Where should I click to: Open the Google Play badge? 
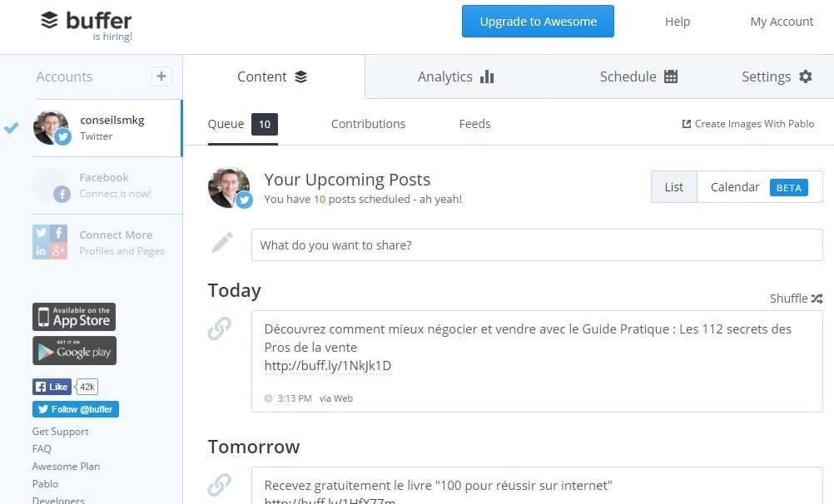[x=74, y=351]
